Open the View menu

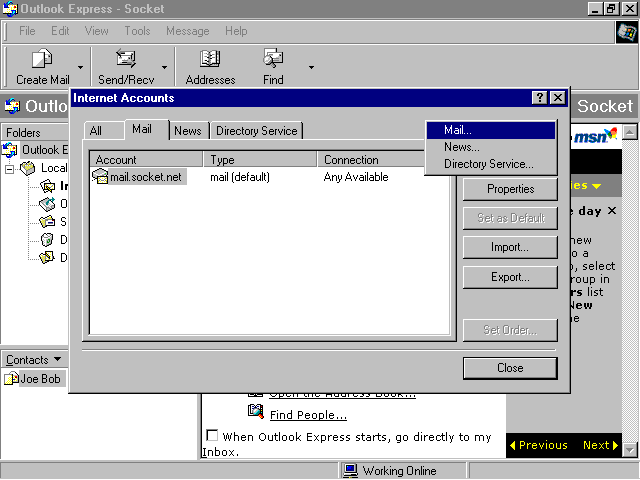96,31
